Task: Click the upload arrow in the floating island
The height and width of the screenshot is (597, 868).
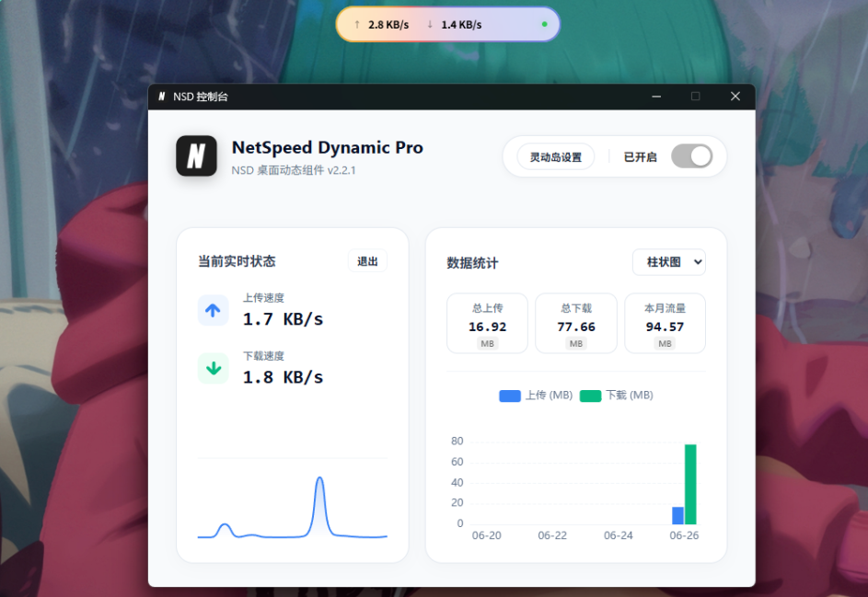Action: click(357, 24)
